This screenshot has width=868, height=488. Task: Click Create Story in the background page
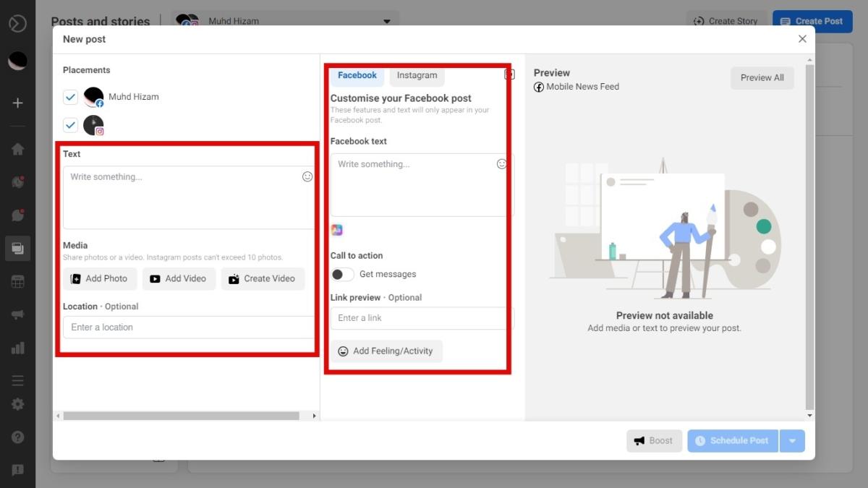pyautogui.click(x=726, y=21)
